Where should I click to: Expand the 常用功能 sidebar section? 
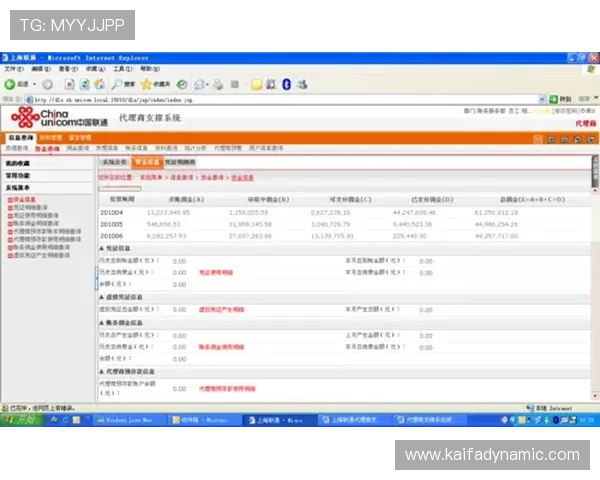point(19,175)
